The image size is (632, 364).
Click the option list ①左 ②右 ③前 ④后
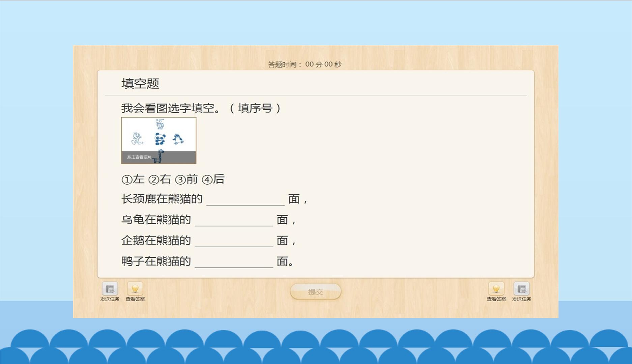(x=173, y=179)
